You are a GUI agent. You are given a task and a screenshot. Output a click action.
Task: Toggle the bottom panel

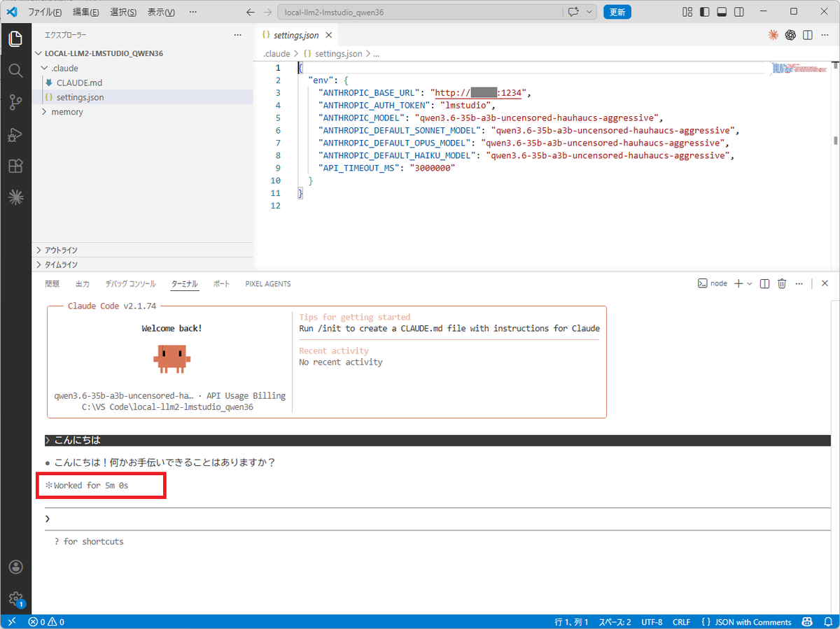[721, 12]
